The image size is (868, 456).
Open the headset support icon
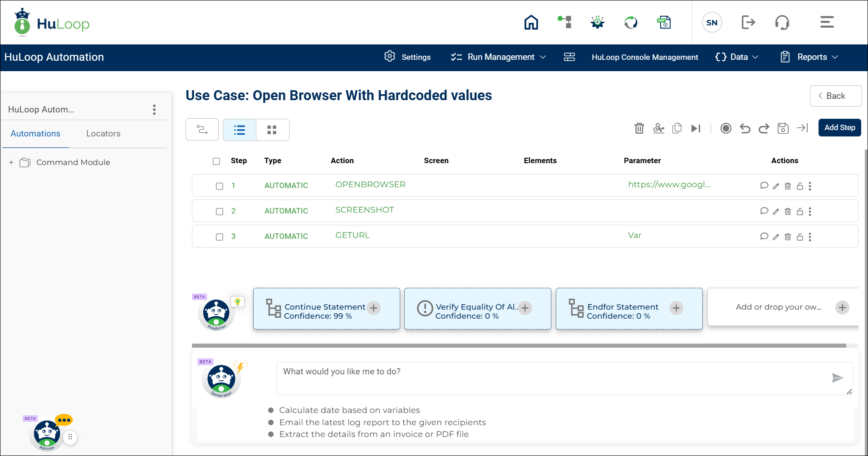782,22
